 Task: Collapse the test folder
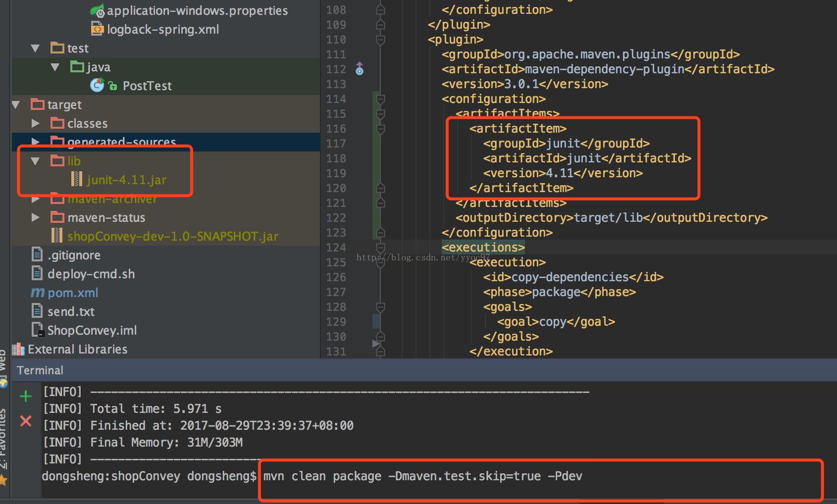click(x=35, y=49)
